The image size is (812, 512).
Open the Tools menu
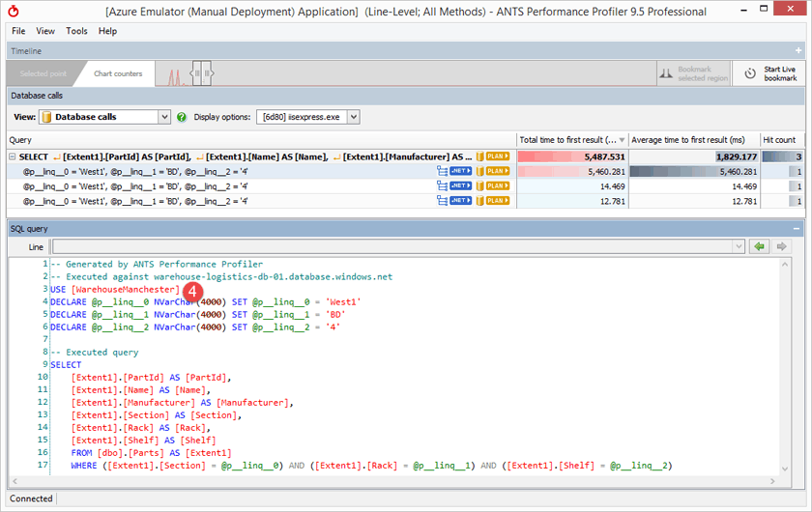76,31
